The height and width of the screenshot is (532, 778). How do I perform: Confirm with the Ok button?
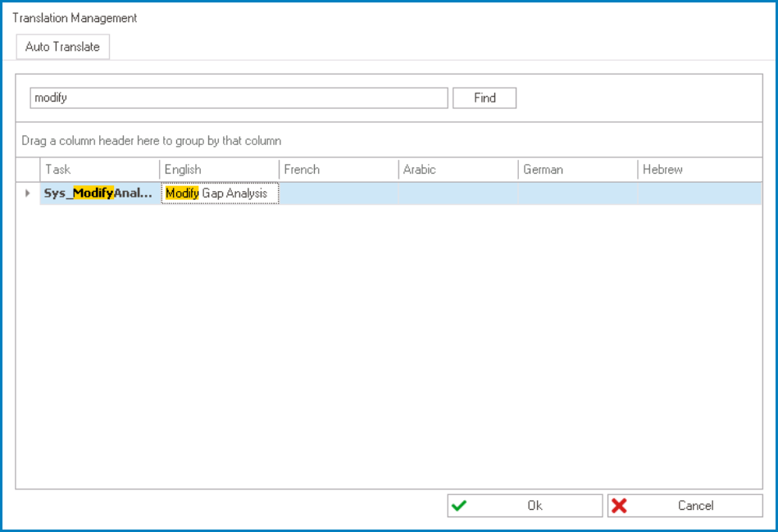click(525, 506)
